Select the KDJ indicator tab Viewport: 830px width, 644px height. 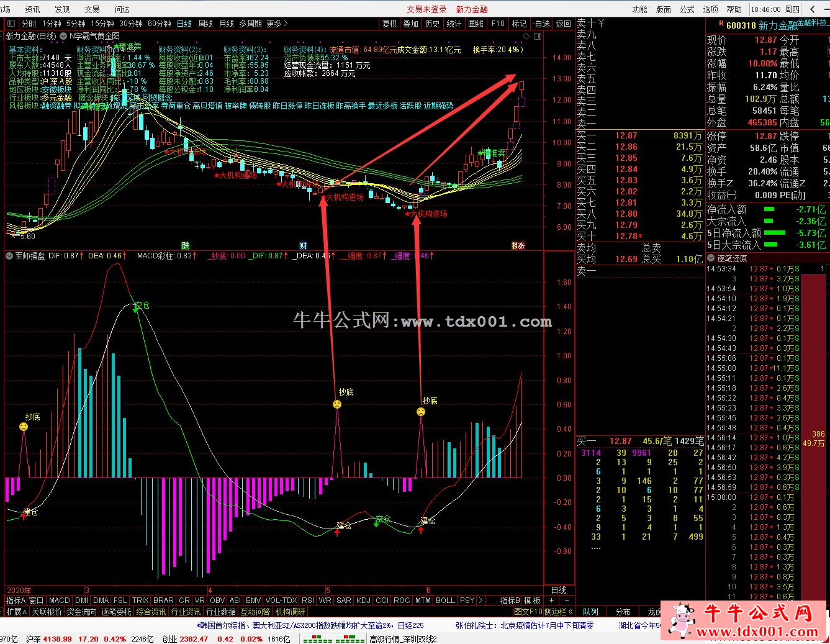coord(363,601)
